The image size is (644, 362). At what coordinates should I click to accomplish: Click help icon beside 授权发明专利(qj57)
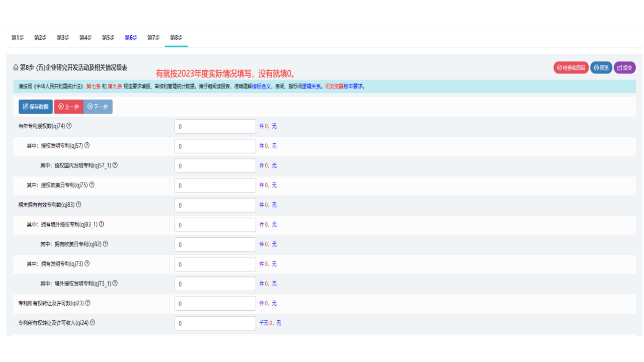pyautogui.click(x=87, y=145)
